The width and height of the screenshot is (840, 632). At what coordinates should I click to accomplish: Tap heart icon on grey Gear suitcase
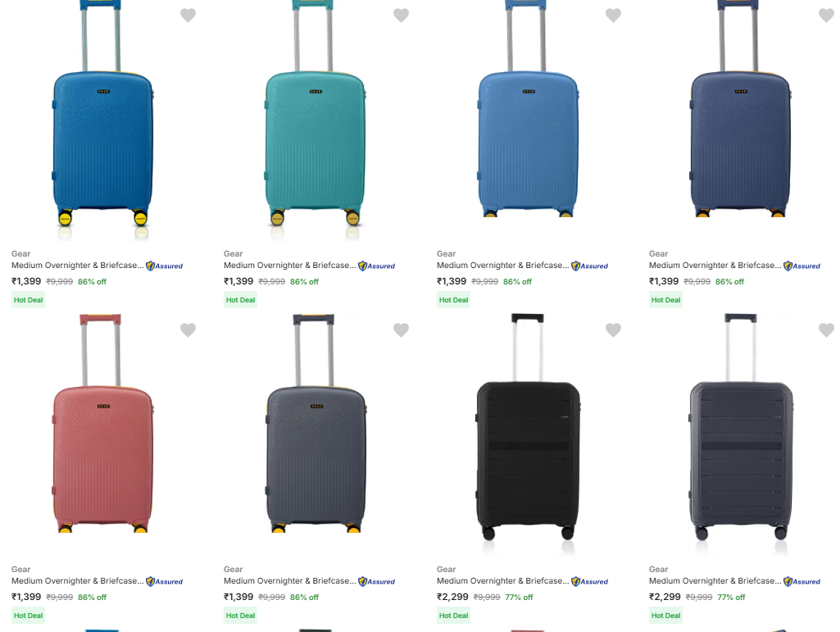coord(401,330)
